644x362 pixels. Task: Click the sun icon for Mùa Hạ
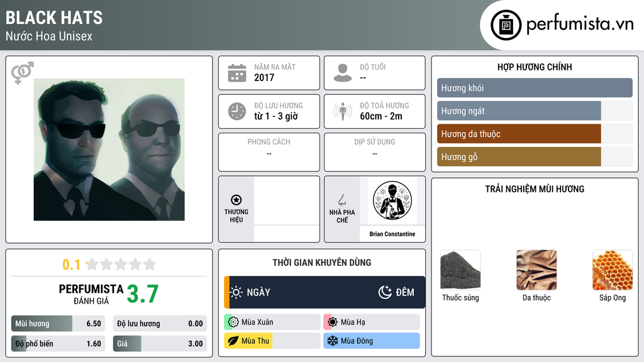tap(333, 322)
